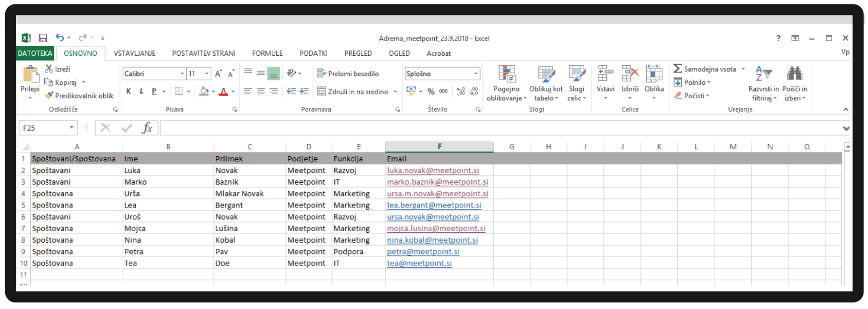
Task: Toggle bold formatting K button
Action: 129,91
